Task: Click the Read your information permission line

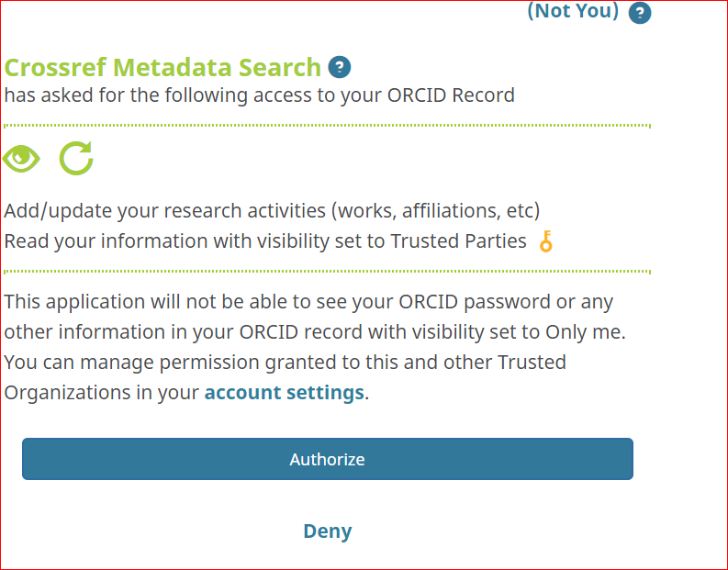Action: click(x=265, y=241)
